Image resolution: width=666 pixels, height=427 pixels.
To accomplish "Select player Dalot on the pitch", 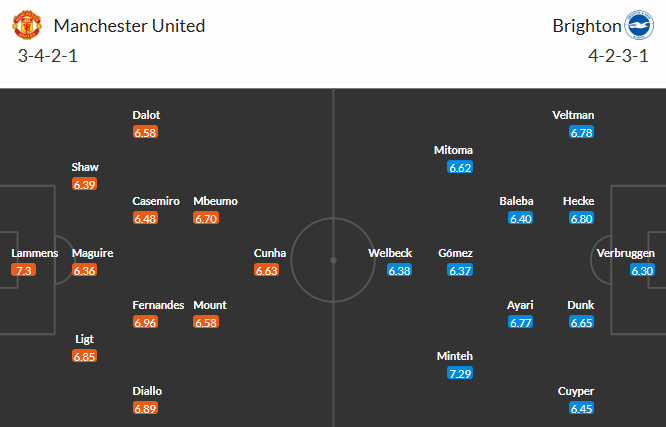I will (x=146, y=115).
